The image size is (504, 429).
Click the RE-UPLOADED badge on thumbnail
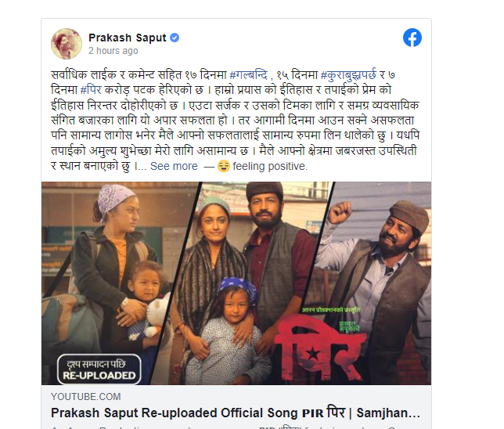[x=99, y=370]
